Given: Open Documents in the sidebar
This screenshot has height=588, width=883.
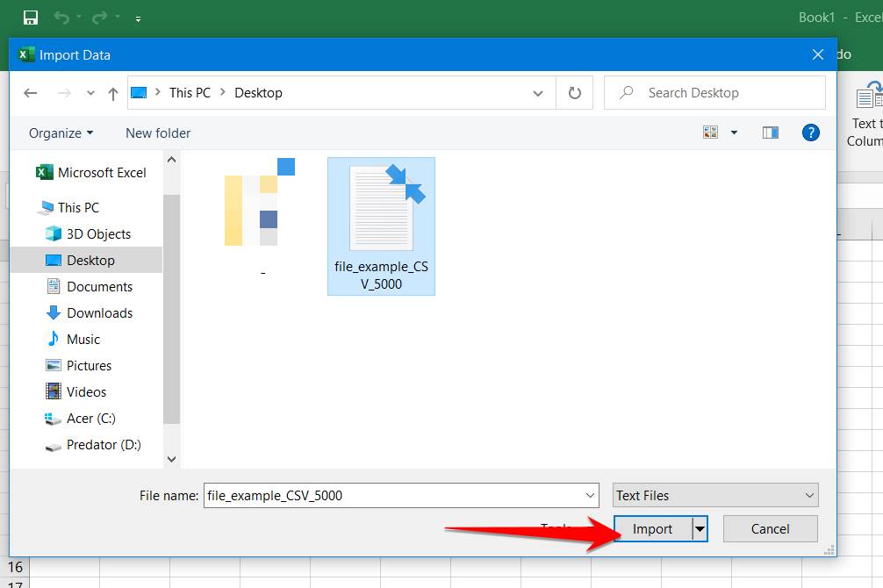Looking at the screenshot, I should (x=89, y=287).
